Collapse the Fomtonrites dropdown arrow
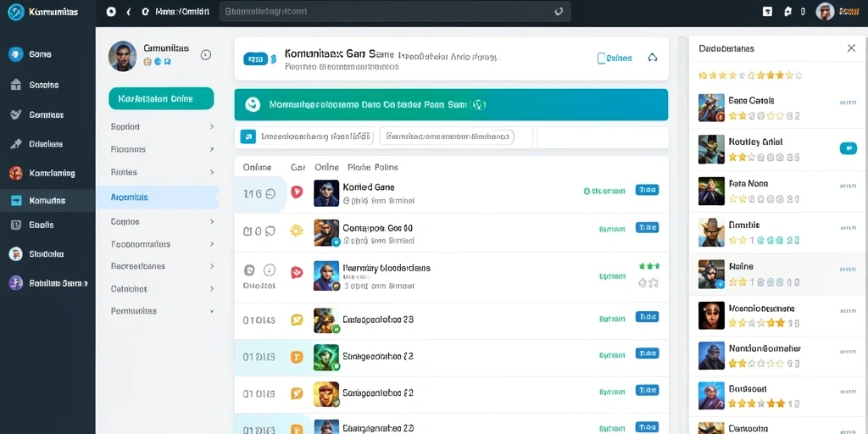 coord(211,311)
